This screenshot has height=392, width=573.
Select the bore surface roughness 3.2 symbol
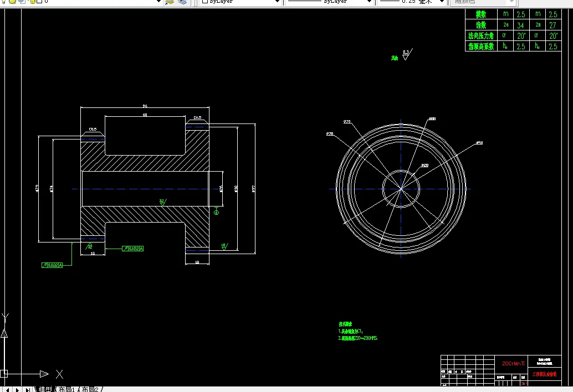[x=162, y=202]
